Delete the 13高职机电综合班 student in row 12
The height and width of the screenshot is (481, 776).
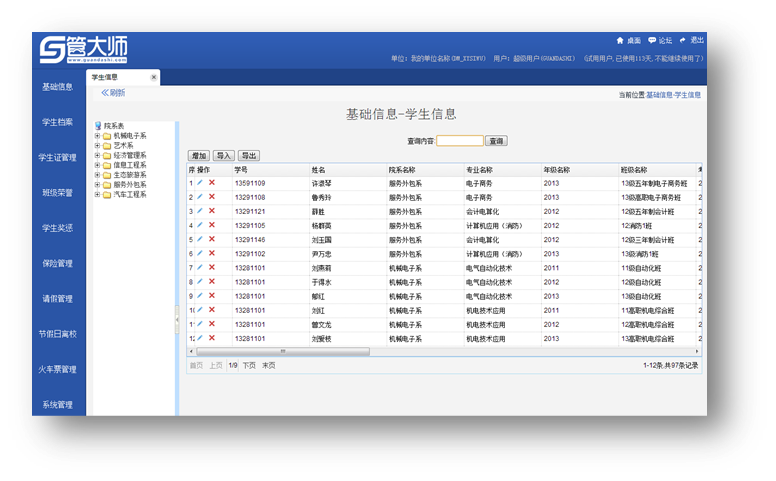click(212, 338)
